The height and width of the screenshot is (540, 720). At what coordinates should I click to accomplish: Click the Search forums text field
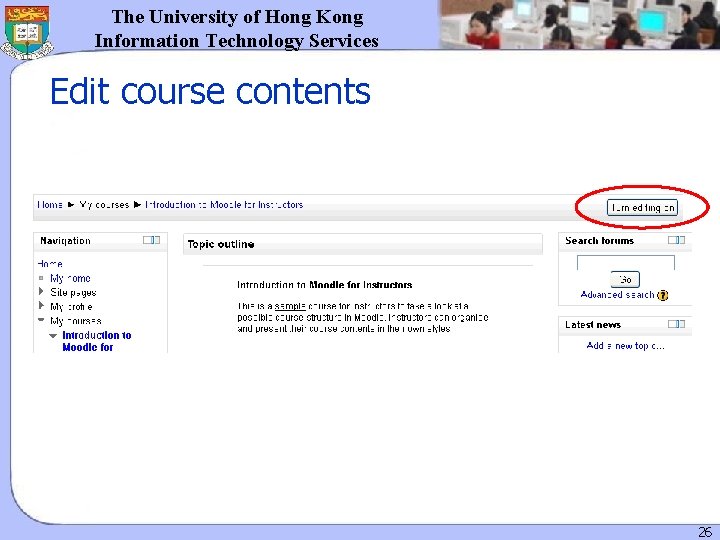click(x=625, y=263)
